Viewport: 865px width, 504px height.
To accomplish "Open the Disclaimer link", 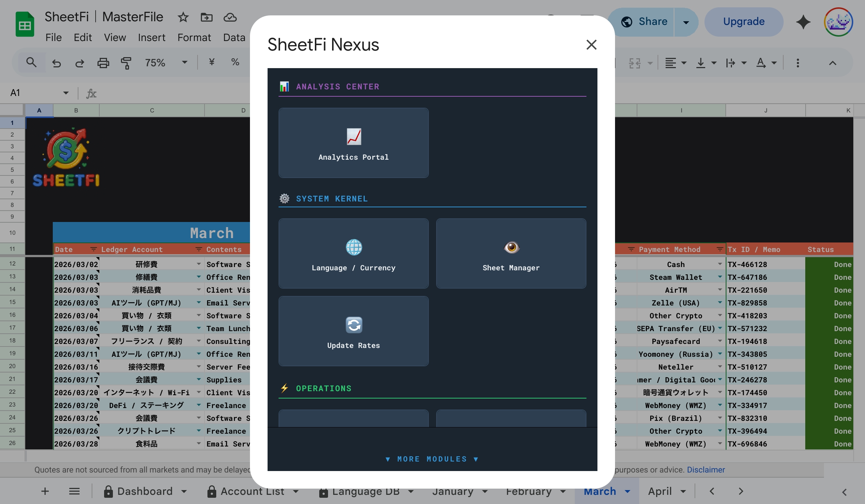I will click(706, 470).
